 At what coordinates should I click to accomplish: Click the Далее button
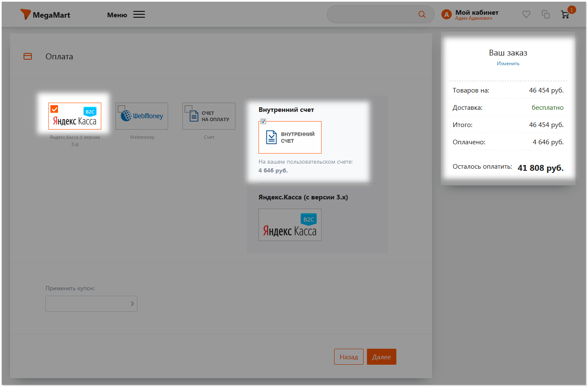[x=382, y=357]
